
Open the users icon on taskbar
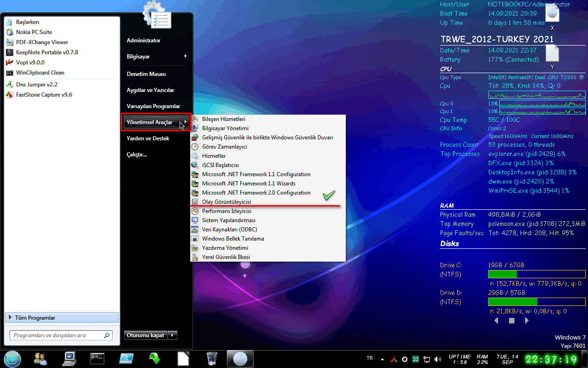click(40, 358)
